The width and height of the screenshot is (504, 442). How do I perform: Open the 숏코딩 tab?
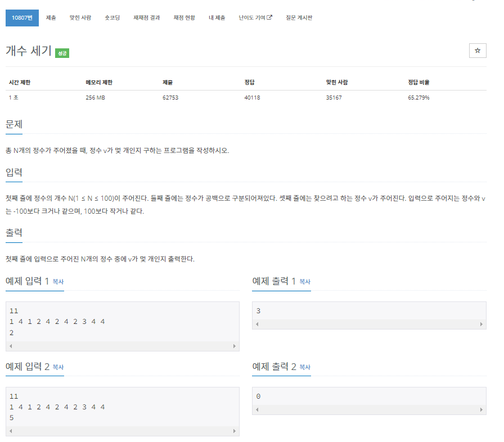pyautogui.click(x=112, y=18)
